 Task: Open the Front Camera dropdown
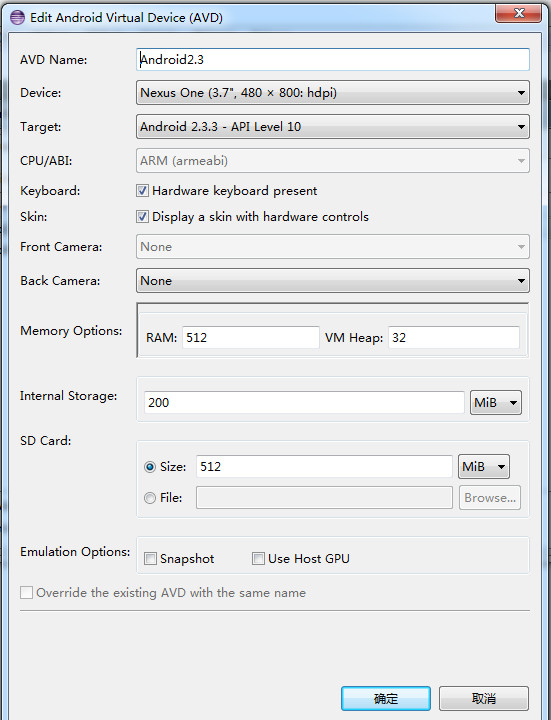tap(333, 247)
